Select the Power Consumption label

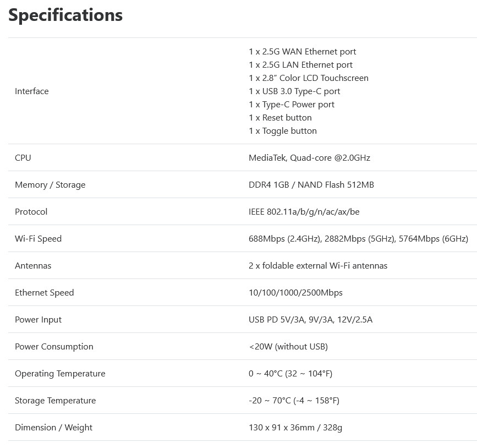[54, 346]
